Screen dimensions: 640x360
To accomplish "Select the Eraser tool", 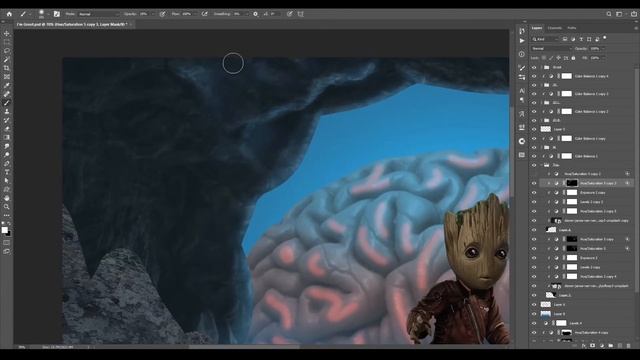I will (x=7, y=129).
